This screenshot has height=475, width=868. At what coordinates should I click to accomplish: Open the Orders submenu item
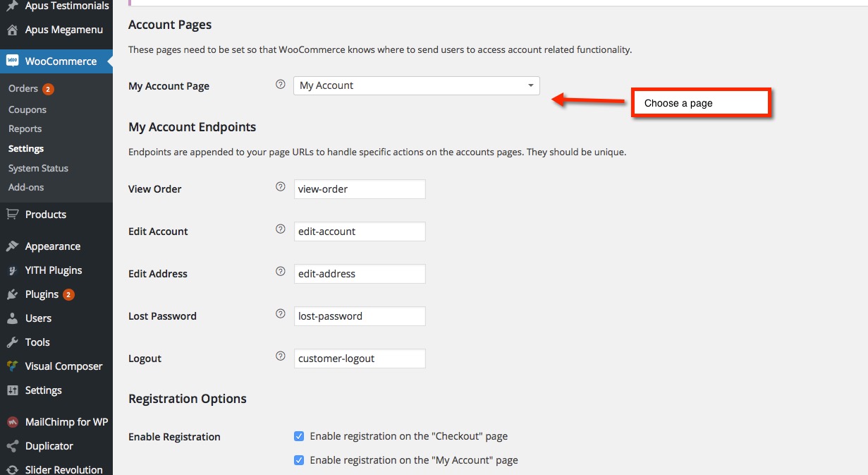coord(23,88)
